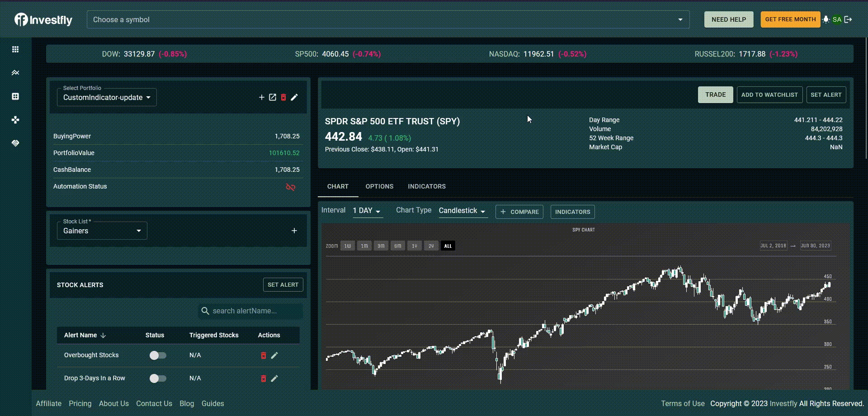Delete the Overbought Stocks alert
Screen dimensions: 868x416
click(x=264, y=355)
